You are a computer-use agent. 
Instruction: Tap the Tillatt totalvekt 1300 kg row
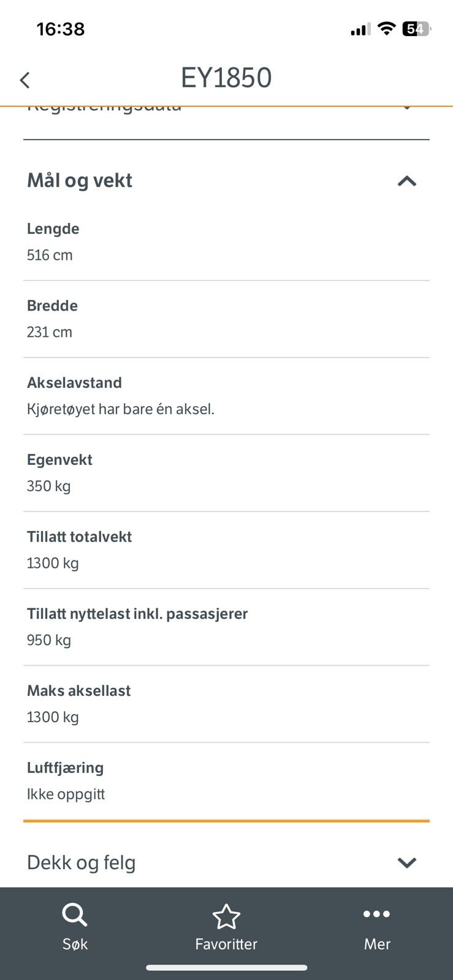pos(226,550)
